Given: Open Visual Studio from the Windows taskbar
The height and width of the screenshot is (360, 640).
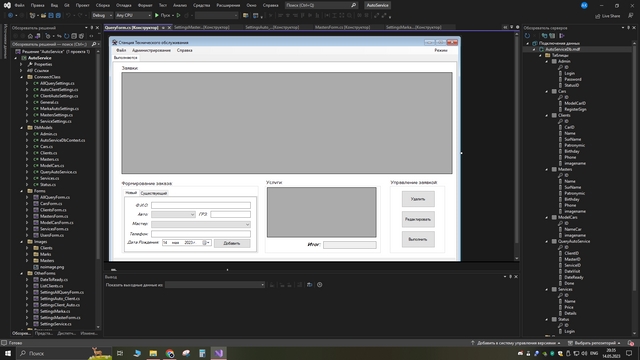Looking at the screenshot, I should pos(218,353).
